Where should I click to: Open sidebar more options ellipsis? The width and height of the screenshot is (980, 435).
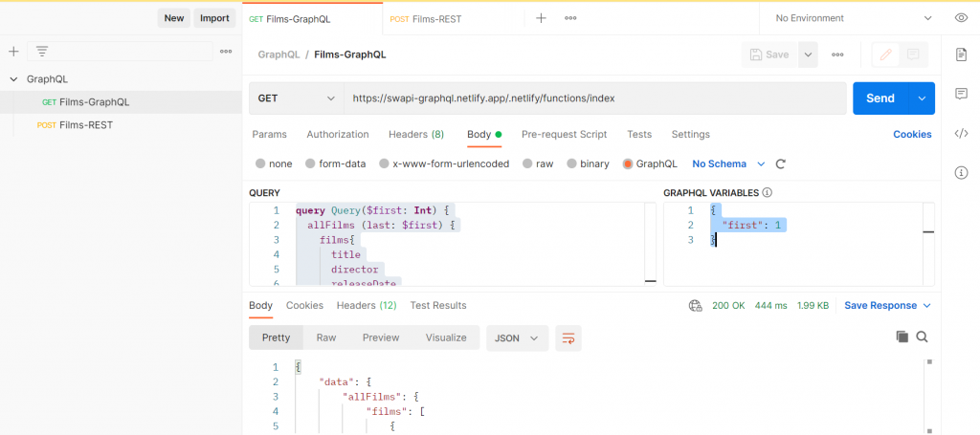pos(226,52)
